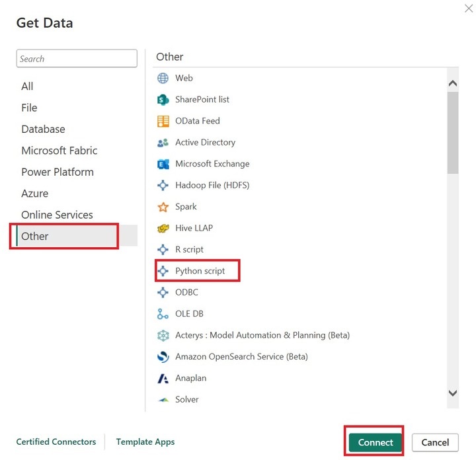The width and height of the screenshot is (476, 460).
Task: Select the Anaplan logo icon
Action: [163, 379]
